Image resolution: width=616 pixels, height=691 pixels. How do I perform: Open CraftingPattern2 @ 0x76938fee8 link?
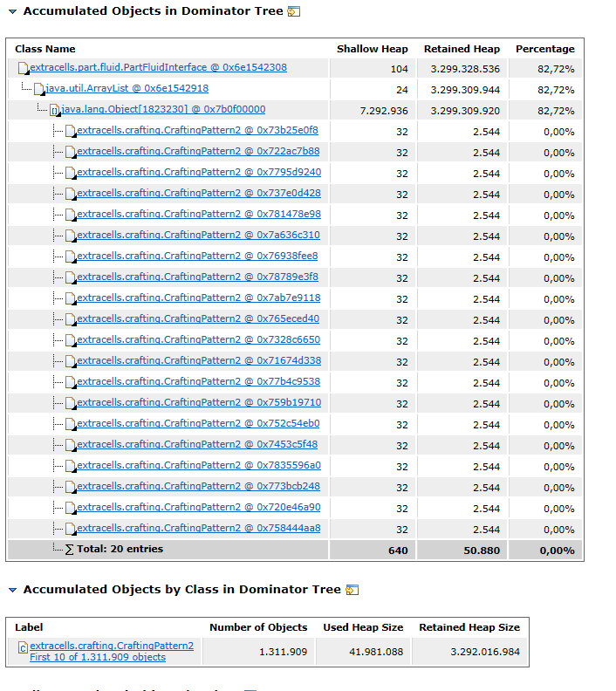[197, 256]
